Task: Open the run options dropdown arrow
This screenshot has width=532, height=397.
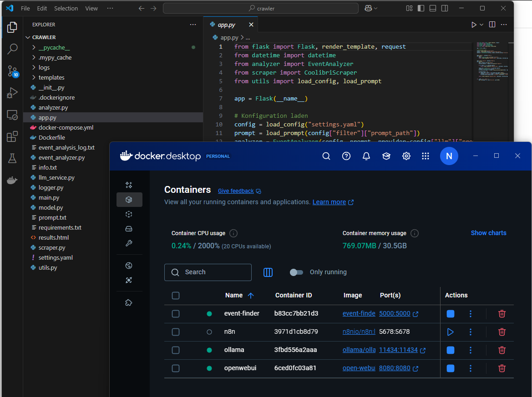Action: 481,25
